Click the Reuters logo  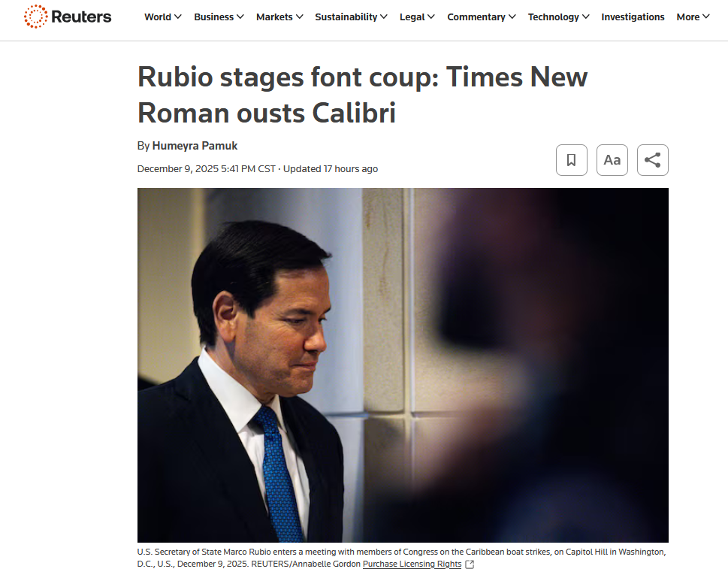click(68, 17)
